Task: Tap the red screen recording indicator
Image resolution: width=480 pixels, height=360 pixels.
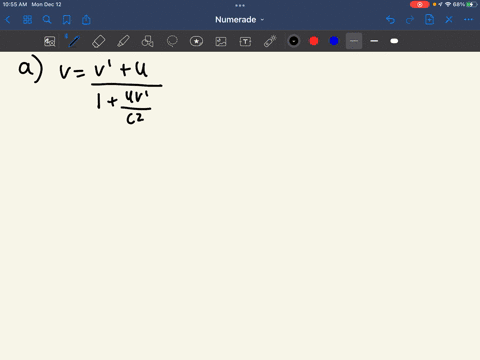Action: pyautogui.click(x=419, y=4)
